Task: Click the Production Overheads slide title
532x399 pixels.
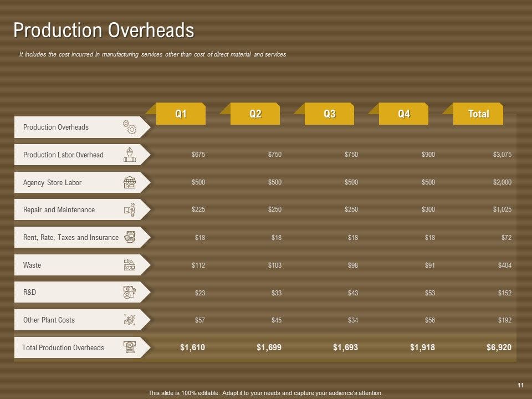Action: click(x=104, y=30)
